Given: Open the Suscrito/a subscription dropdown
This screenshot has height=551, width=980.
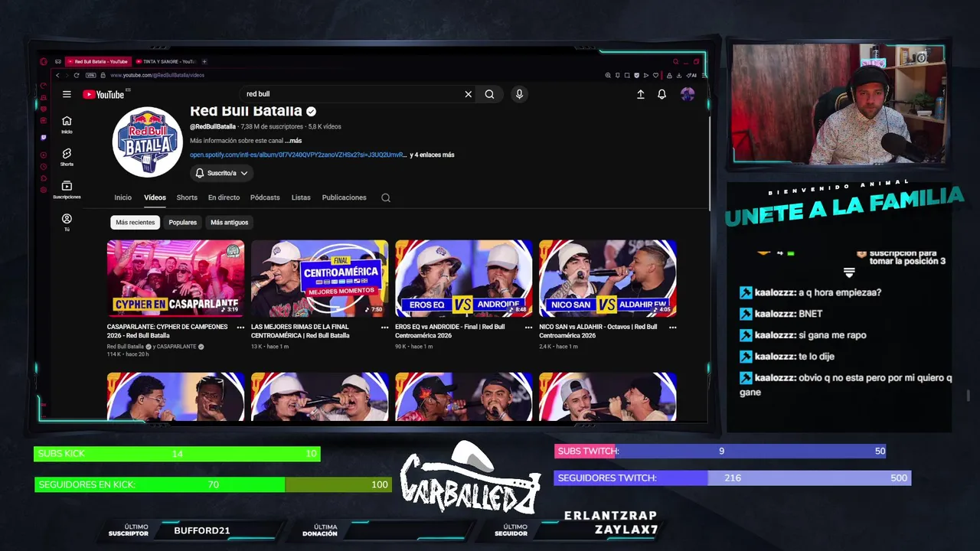Looking at the screenshot, I should click(x=221, y=173).
